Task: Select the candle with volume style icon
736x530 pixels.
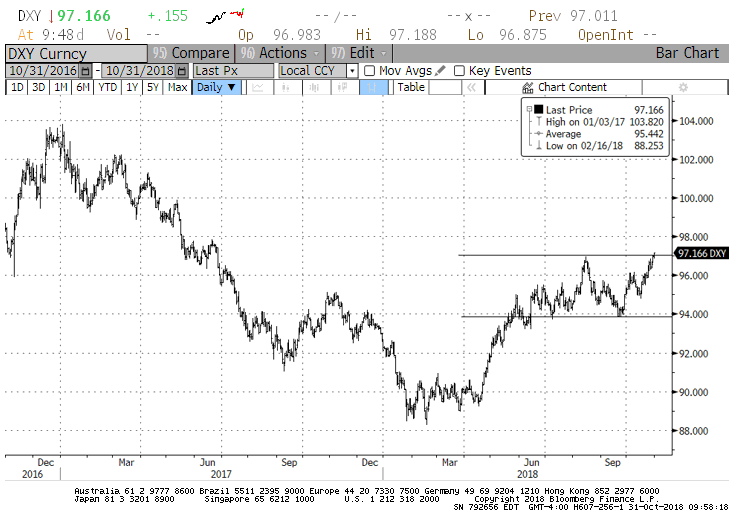Action: (343, 87)
